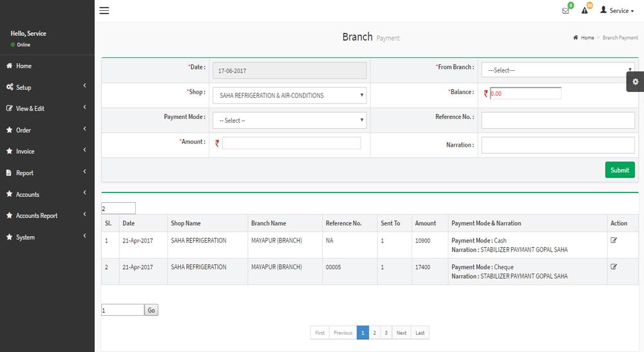The height and width of the screenshot is (352, 644).
Task: Click the rupee icon beside Amount
Action: pos(217,143)
